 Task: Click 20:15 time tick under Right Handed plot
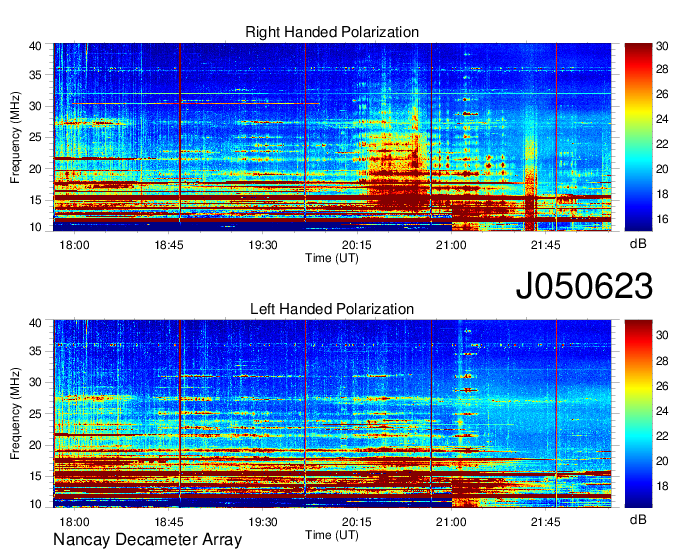coord(357,245)
